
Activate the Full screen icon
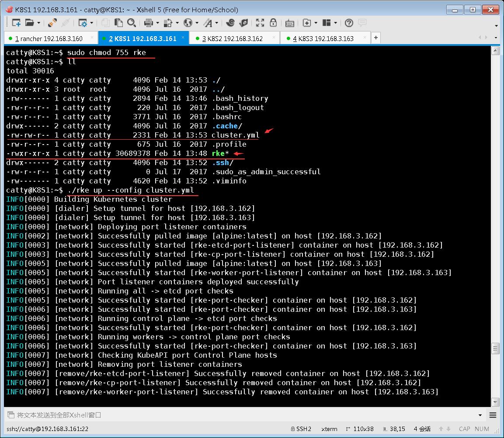coord(261,23)
